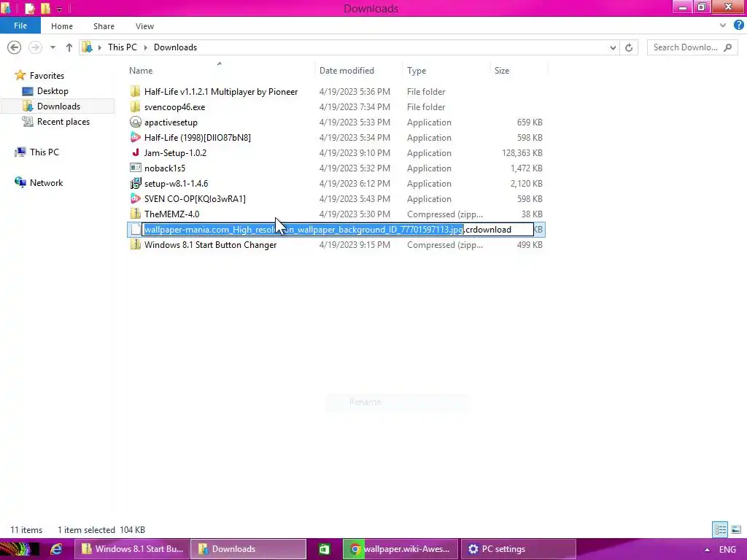The width and height of the screenshot is (747, 560).
Task: Open the quick access toolbar dropdown
Action: pos(60,9)
